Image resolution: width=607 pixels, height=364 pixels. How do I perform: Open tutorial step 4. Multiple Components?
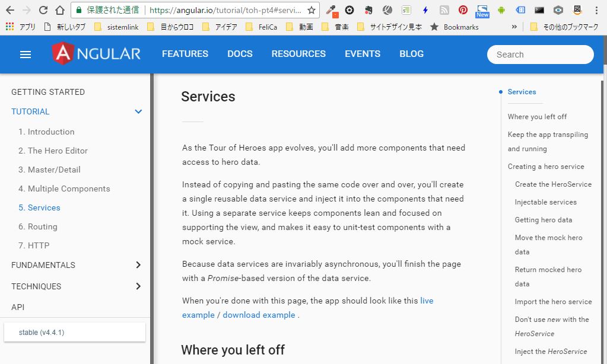point(64,189)
